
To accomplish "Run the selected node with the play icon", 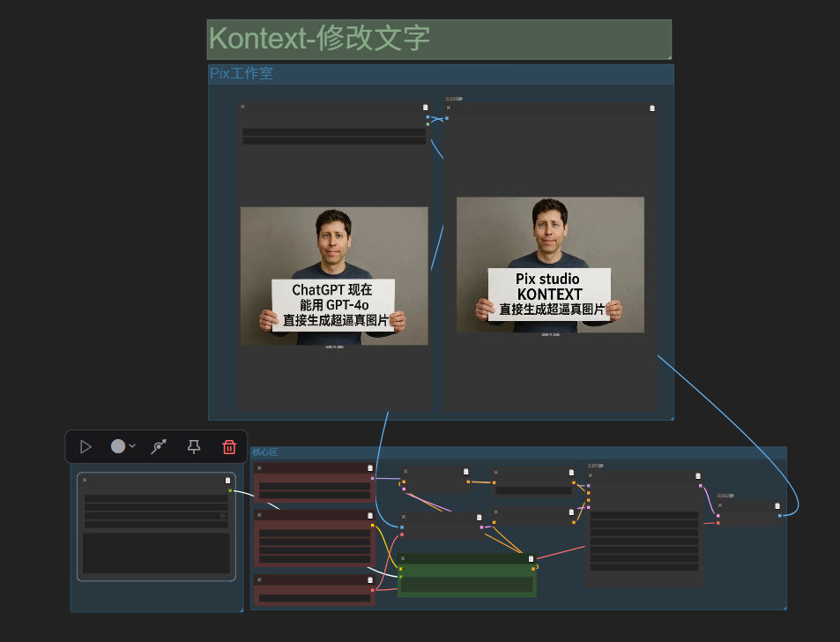I will (85, 446).
